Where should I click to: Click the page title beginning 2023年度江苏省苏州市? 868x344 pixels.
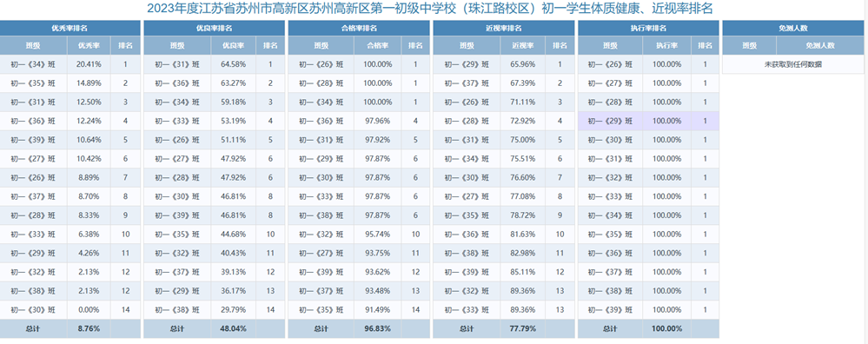(429, 9)
